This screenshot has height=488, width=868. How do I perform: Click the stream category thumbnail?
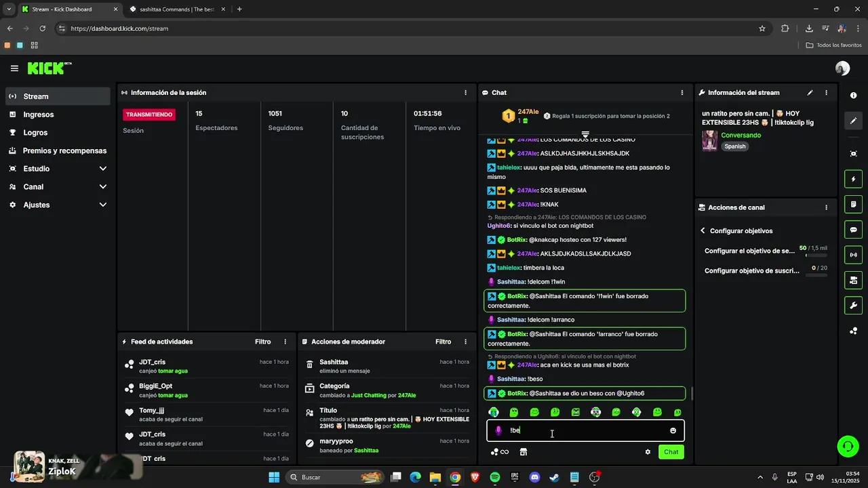(709, 141)
